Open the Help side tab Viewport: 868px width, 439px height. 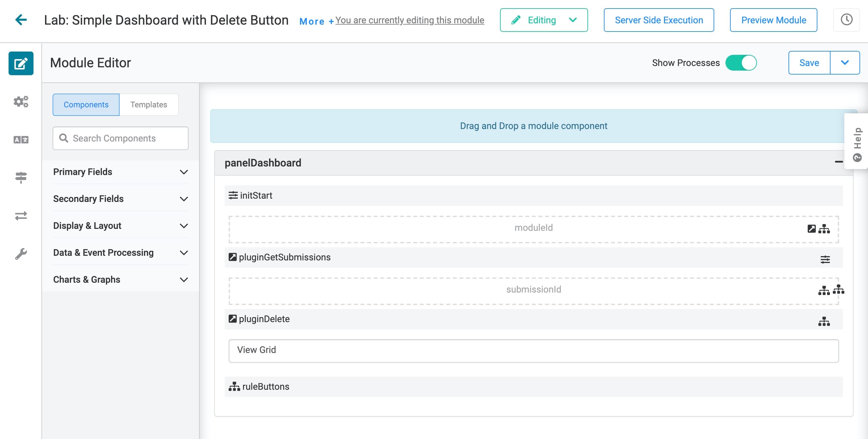tap(857, 141)
